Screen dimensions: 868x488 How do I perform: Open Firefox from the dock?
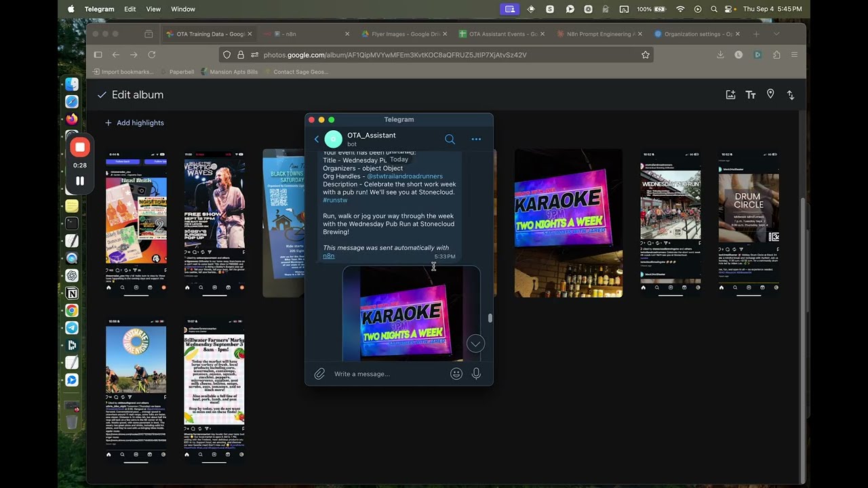pos(71,119)
